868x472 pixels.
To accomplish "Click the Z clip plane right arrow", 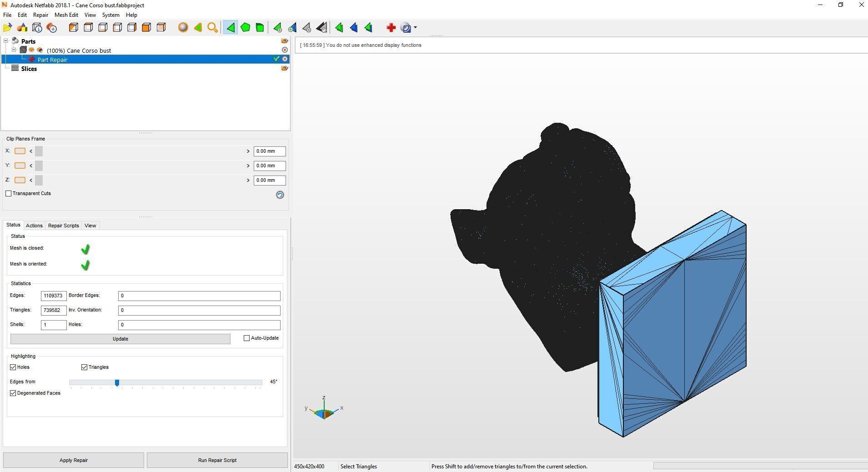I will coord(248,180).
